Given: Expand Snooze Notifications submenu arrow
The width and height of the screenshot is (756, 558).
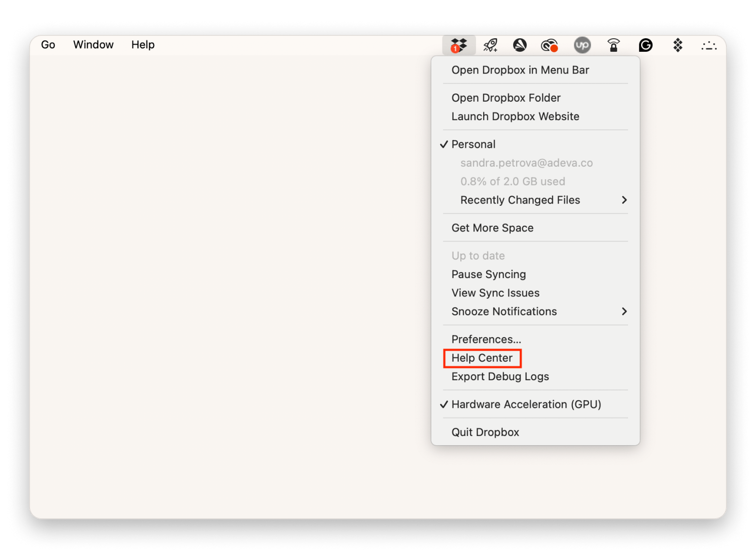Looking at the screenshot, I should point(624,311).
